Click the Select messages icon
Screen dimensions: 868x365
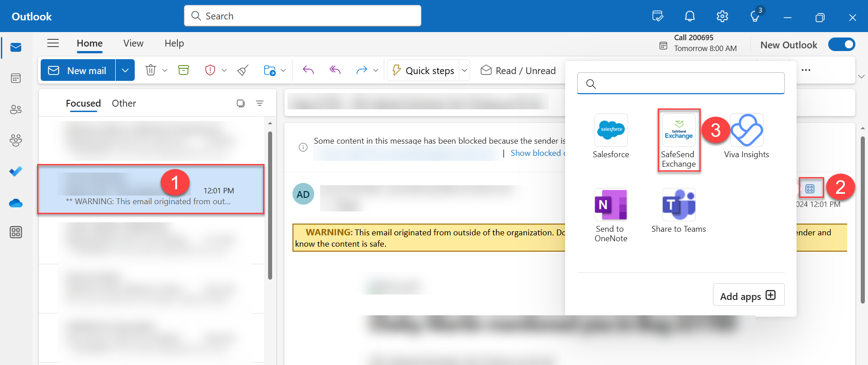click(241, 103)
